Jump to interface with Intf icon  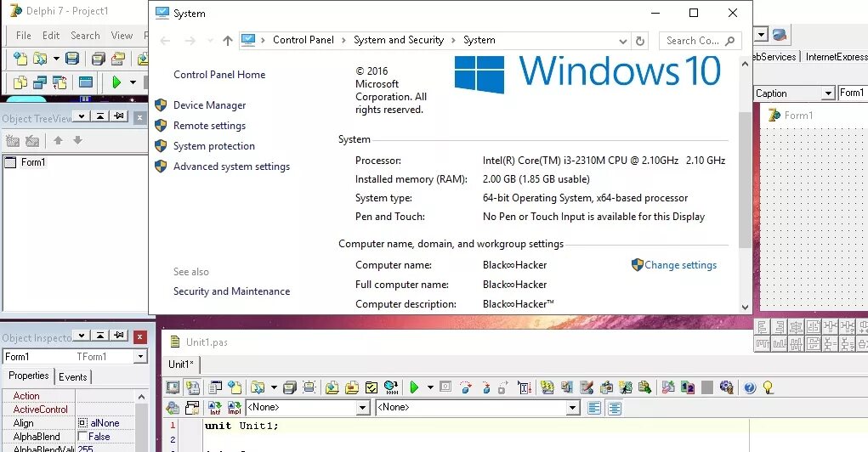[x=215, y=408]
